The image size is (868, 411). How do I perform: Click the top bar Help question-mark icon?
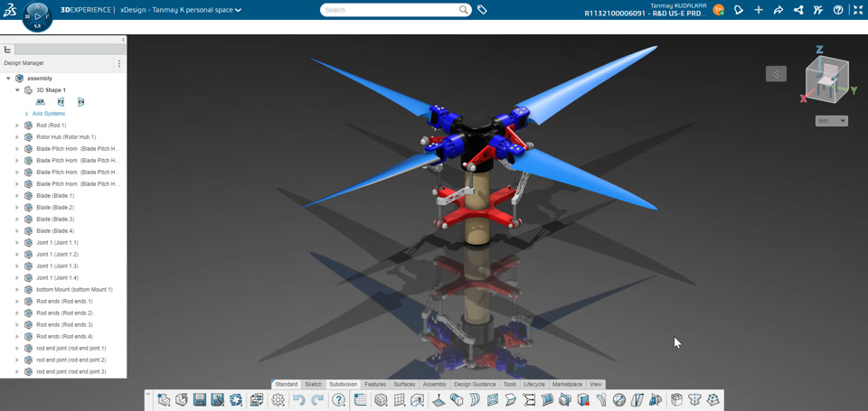click(x=838, y=10)
